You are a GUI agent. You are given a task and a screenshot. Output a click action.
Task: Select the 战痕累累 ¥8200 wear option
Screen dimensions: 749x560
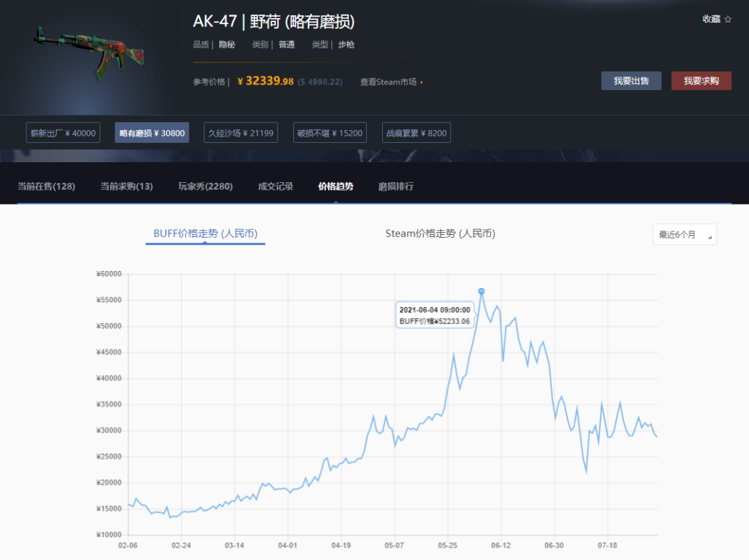[x=415, y=132]
